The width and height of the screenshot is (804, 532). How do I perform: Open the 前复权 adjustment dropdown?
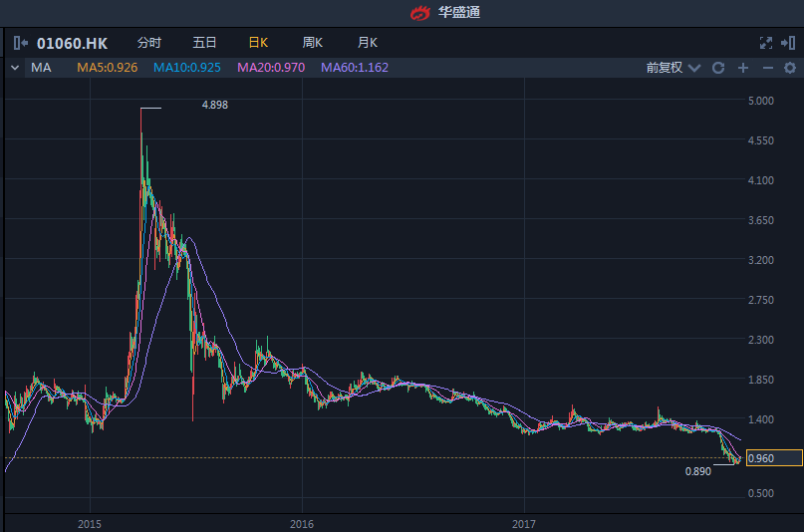(x=672, y=68)
